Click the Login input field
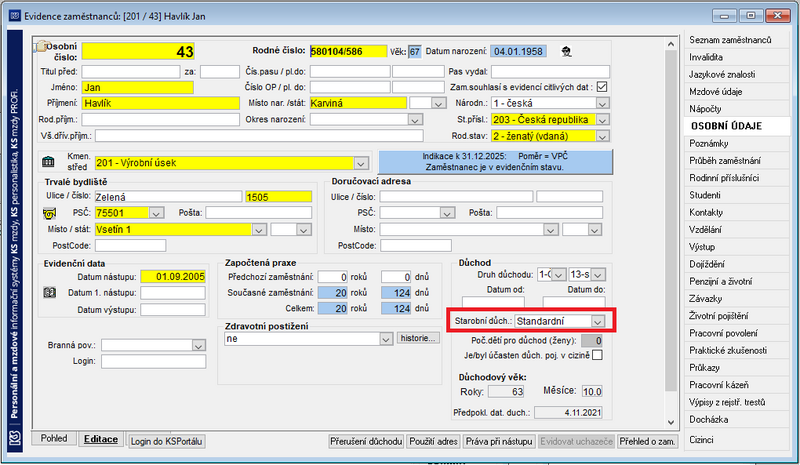 point(154,361)
